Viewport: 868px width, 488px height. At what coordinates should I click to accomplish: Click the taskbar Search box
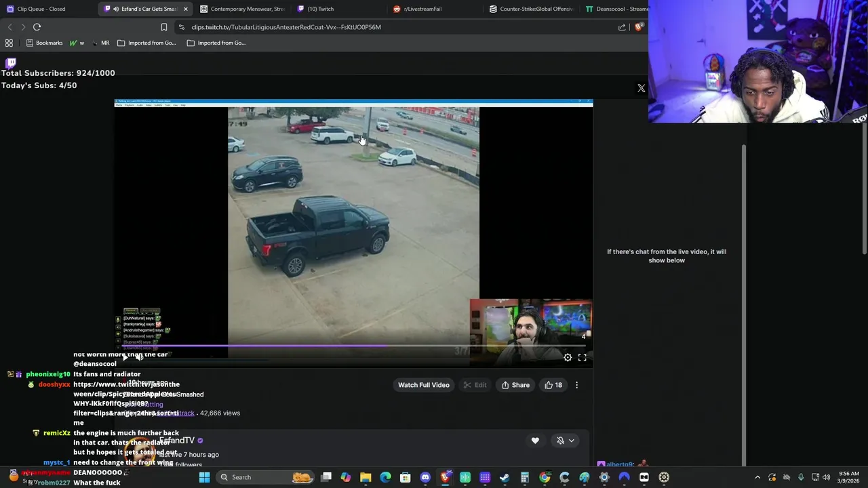[266, 477]
